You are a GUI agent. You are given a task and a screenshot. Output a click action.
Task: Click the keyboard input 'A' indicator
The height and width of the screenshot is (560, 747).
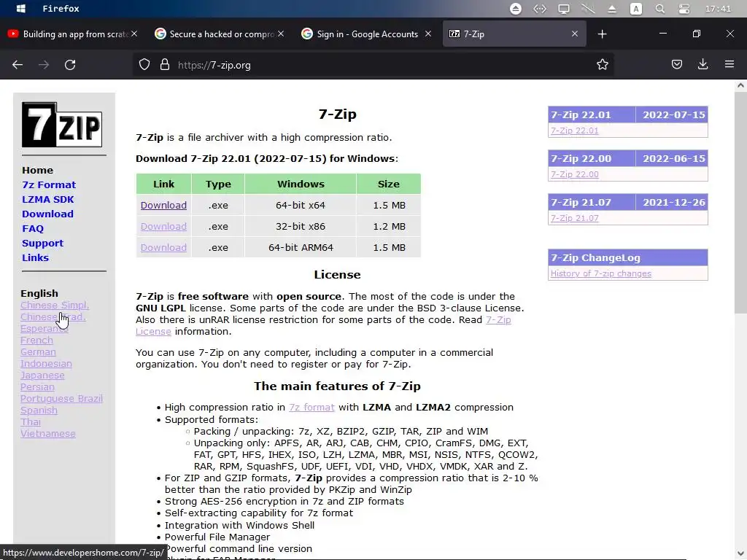point(635,9)
